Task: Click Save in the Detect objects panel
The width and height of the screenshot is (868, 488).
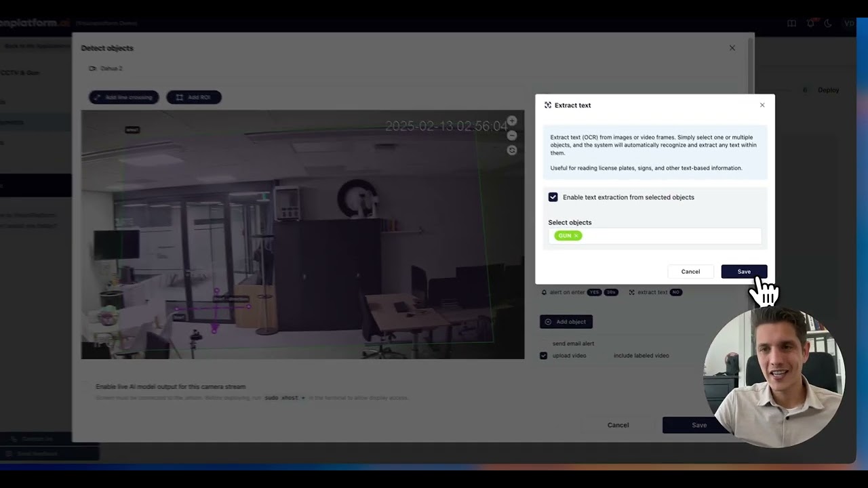Action: 698,425
